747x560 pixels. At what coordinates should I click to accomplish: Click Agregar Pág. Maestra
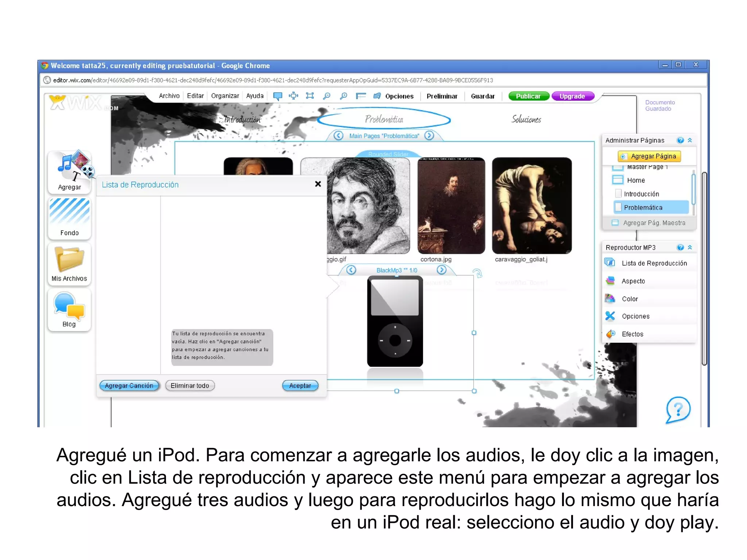click(x=649, y=223)
